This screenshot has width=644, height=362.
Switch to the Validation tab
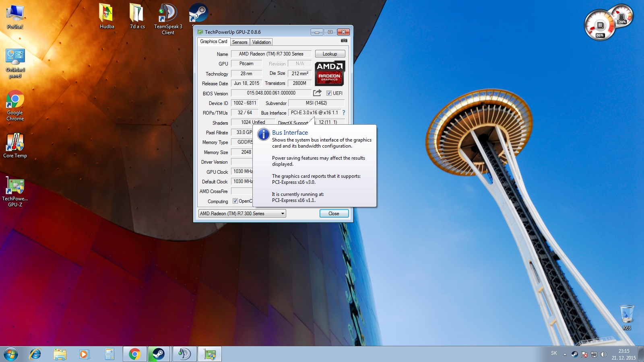point(261,42)
